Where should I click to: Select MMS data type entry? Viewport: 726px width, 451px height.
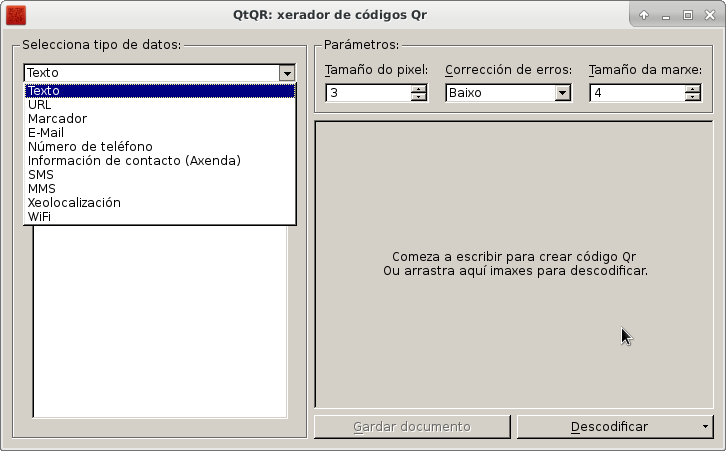pyautogui.click(x=42, y=189)
